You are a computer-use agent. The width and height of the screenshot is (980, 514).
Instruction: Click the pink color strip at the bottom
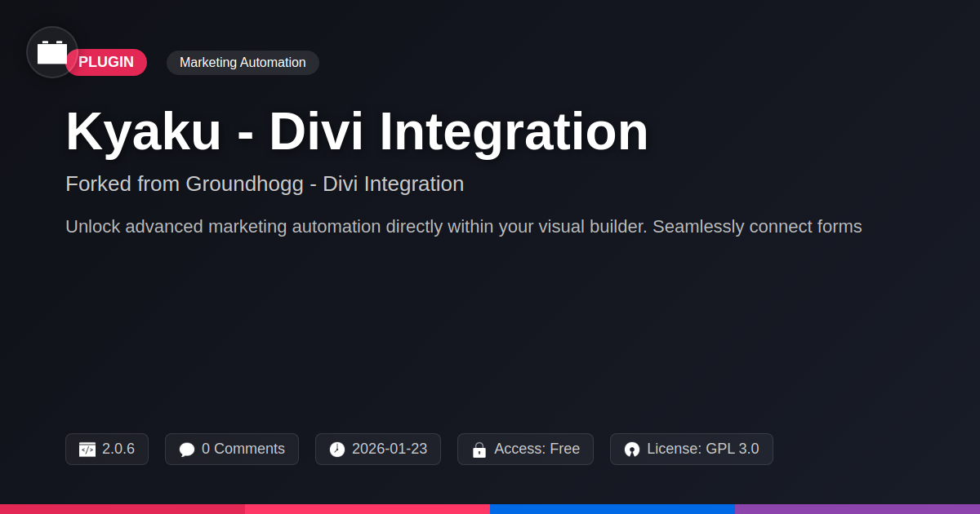point(367,509)
